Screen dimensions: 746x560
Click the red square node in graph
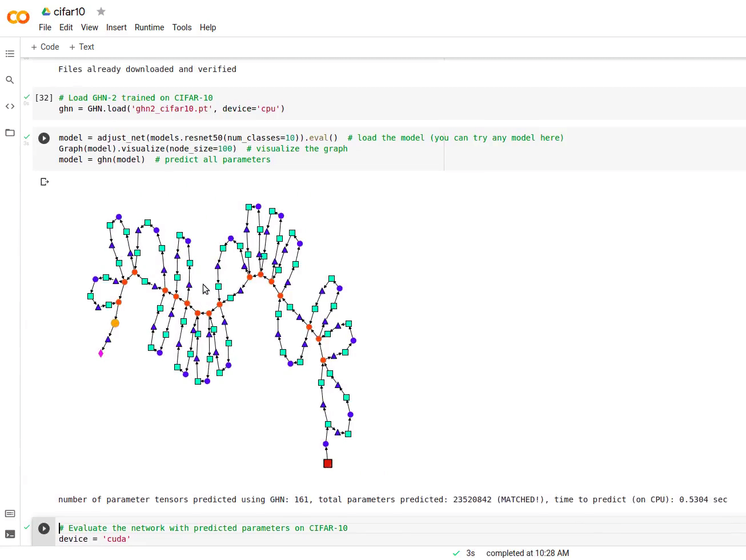328,463
